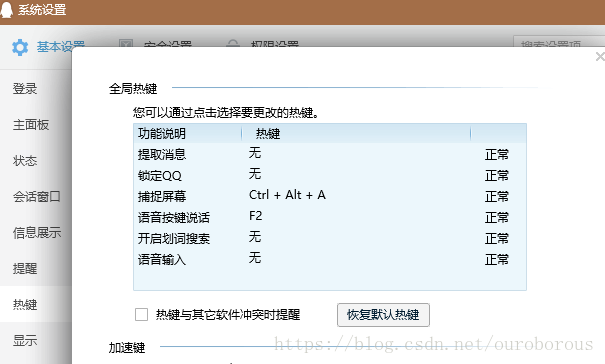Viewport: 605px width, 364px height.
Task: Select the 提取消息 hotkey row
Action: pos(330,154)
